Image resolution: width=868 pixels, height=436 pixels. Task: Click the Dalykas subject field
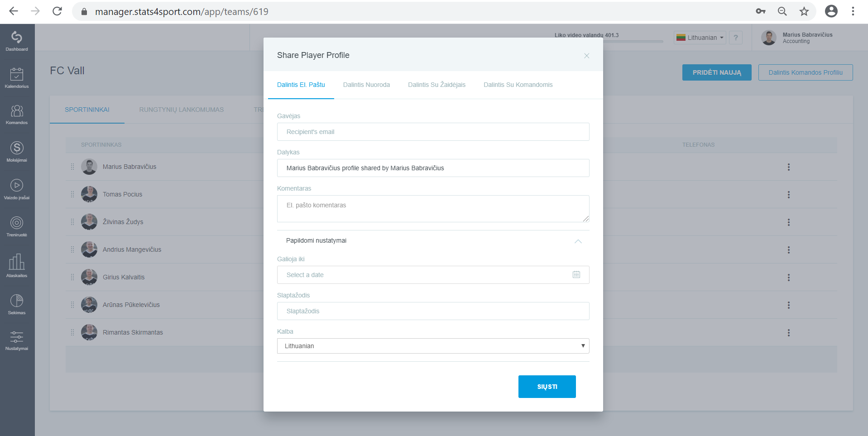pyautogui.click(x=433, y=168)
